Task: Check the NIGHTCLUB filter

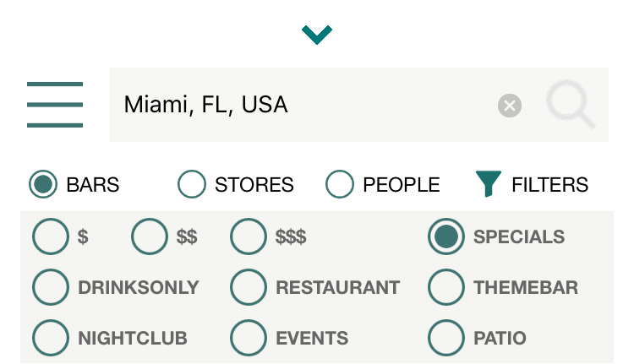Action: click(x=51, y=338)
